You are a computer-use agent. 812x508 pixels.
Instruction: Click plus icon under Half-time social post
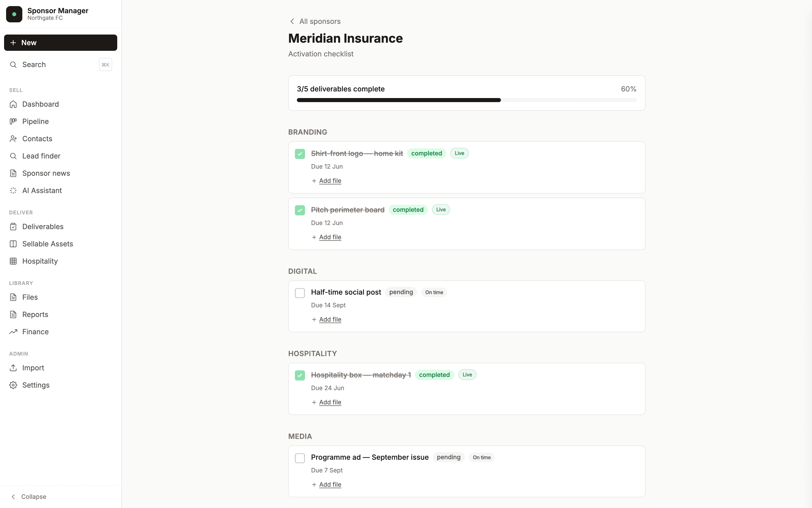click(x=314, y=320)
